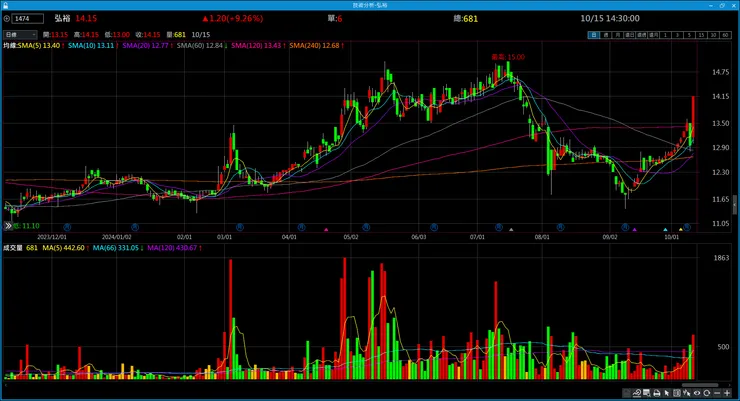The height and width of the screenshot is (401, 740).
Task: Click the cyan triangle marker before 10/01 on date axis
Action: click(665, 230)
